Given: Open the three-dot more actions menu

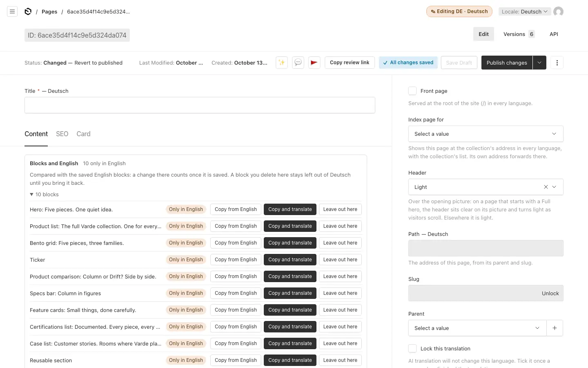Looking at the screenshot, I should [x=557, y=63].
